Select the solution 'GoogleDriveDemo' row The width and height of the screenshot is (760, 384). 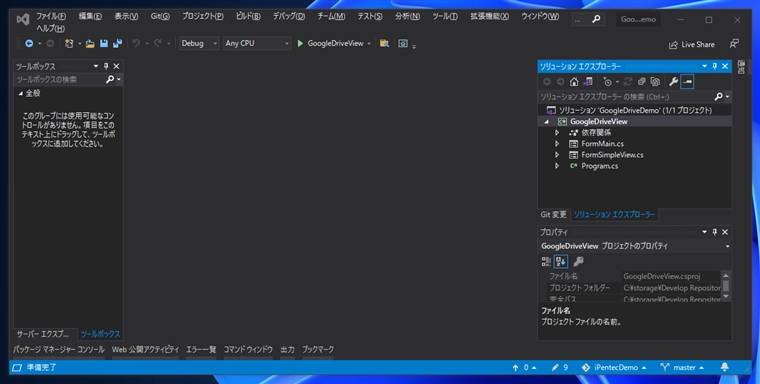[634, 111]
